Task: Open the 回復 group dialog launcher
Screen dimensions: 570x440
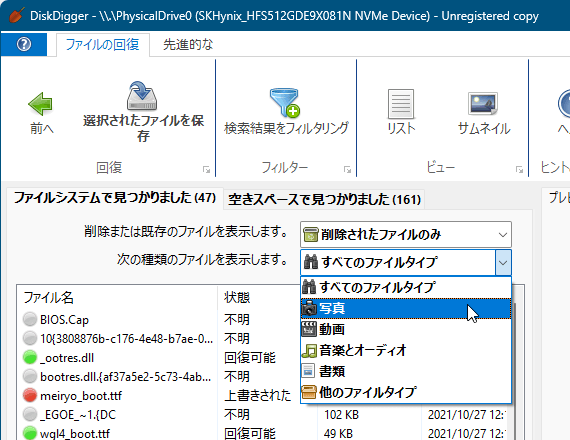Action: click(x=206, y=169)
